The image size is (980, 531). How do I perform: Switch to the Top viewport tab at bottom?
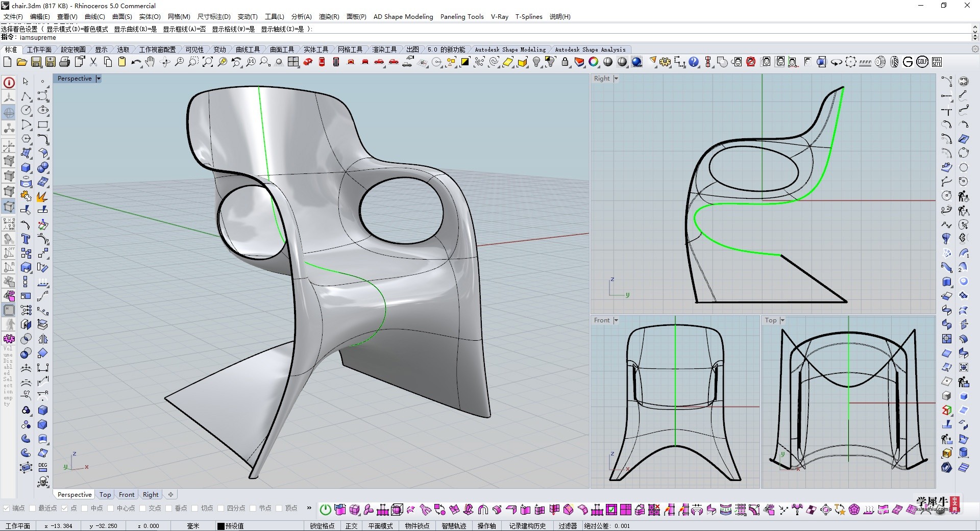[105, 494]
